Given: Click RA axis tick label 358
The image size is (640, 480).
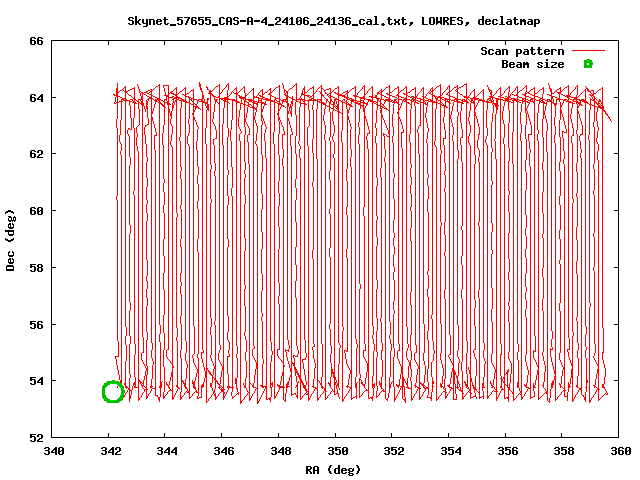Looking at the screenshot, I should coord(564,451).
